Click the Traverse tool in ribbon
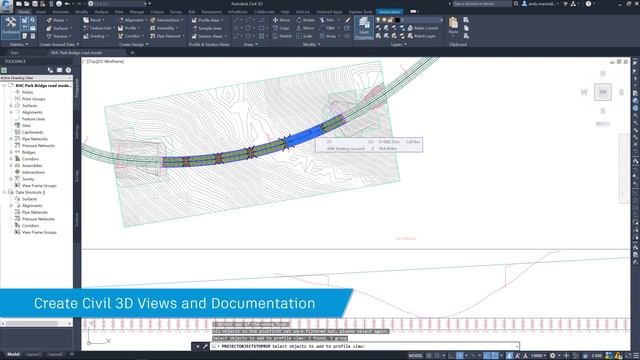This screenshot has height=360, width=640. (58, 36)
